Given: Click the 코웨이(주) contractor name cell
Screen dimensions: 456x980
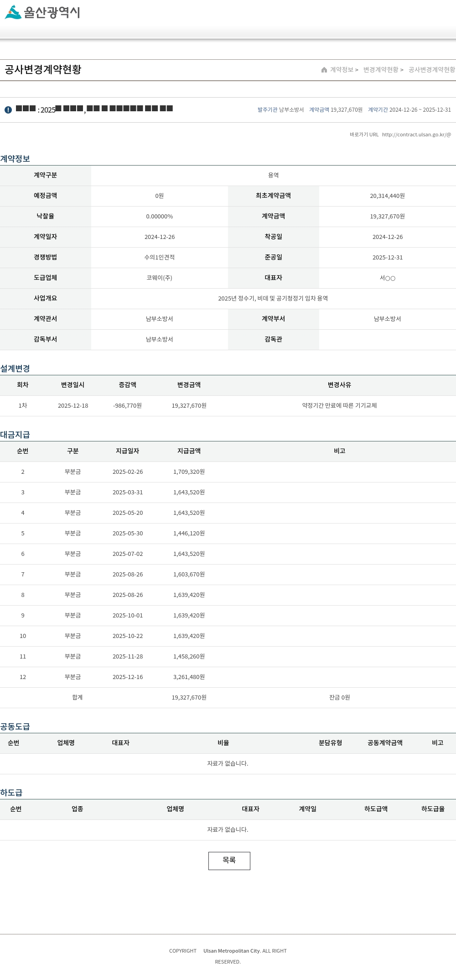Looking at the screenshot, I should point(160,278).
